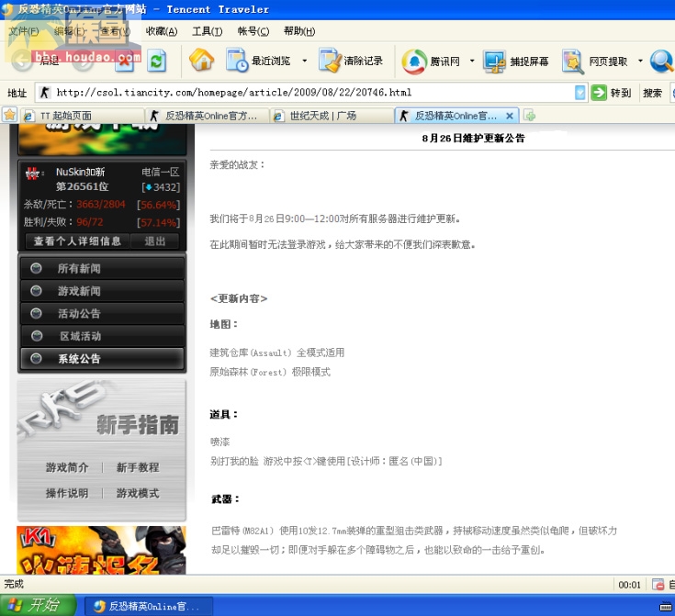Click the player rank badge icon beside NuSkin如新
Viewport: 675px width, 616px height.
(x=33, y=173)
